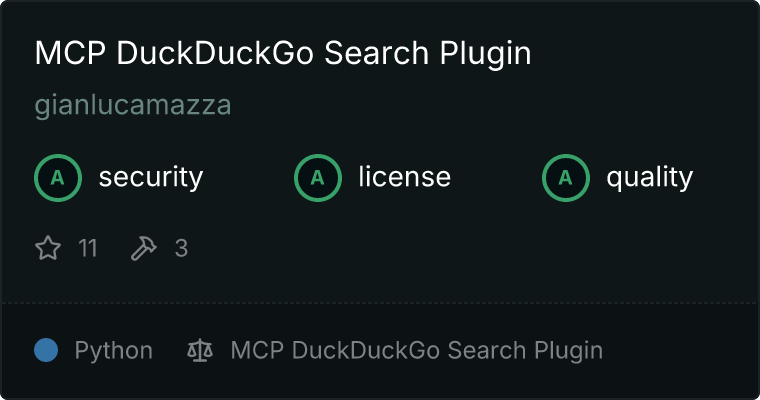This screenshot has width=760, height=400.
Task: Open the MCP DuckDuckGo Search Plugin title
Action: 283,53
